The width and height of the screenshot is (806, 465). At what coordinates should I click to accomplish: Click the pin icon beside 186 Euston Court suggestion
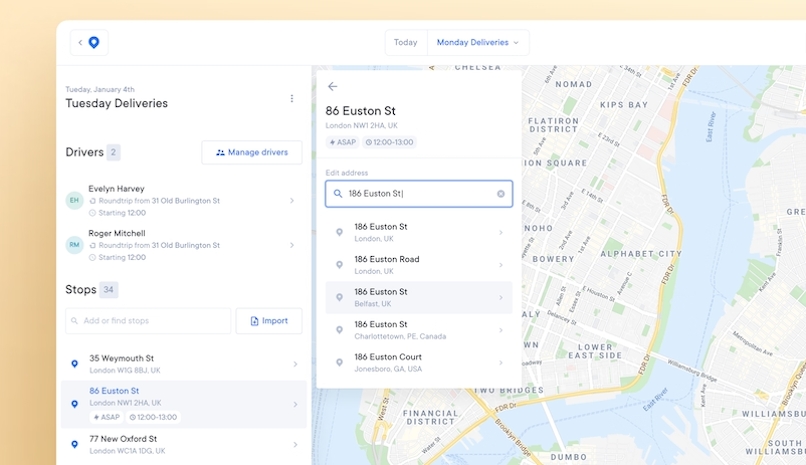tap(339, 363)
